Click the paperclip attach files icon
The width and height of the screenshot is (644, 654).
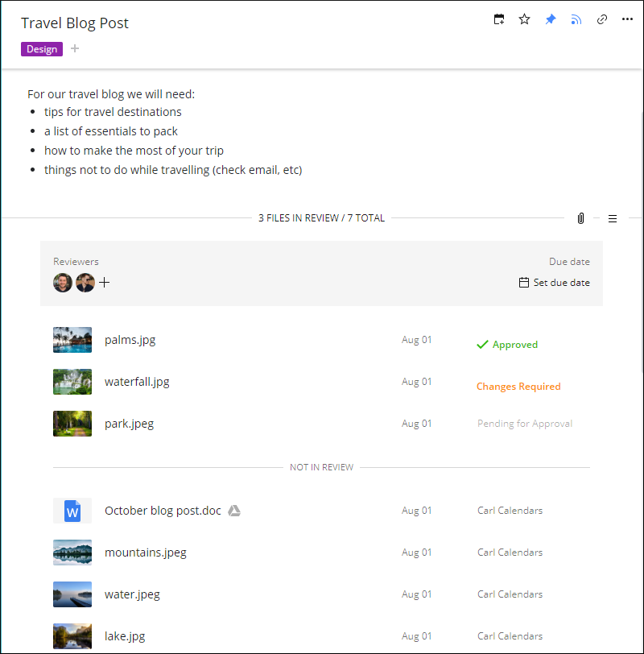(580, 218)
